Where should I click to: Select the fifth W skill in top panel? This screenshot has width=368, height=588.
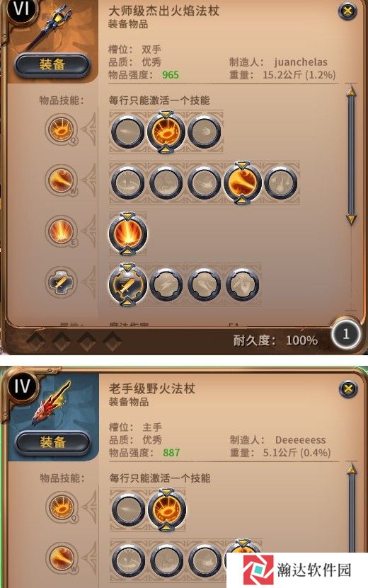(280, 183)
